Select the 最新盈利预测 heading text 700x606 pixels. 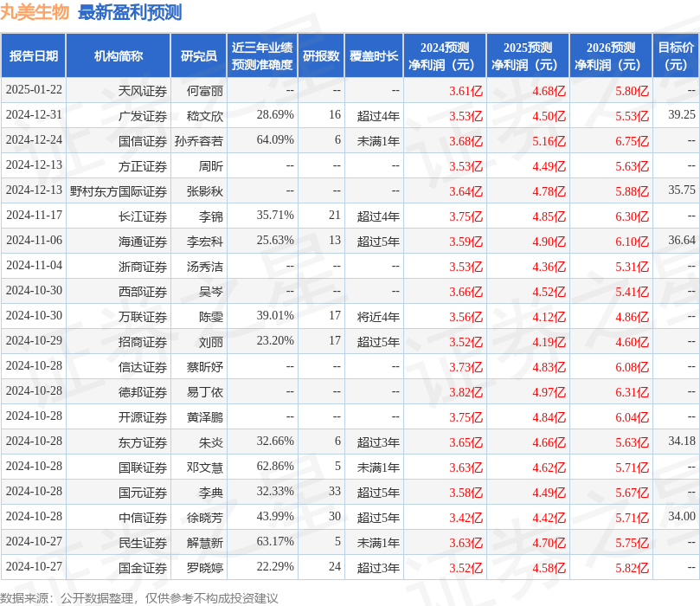pyautogui.click(x=130, y=11)
